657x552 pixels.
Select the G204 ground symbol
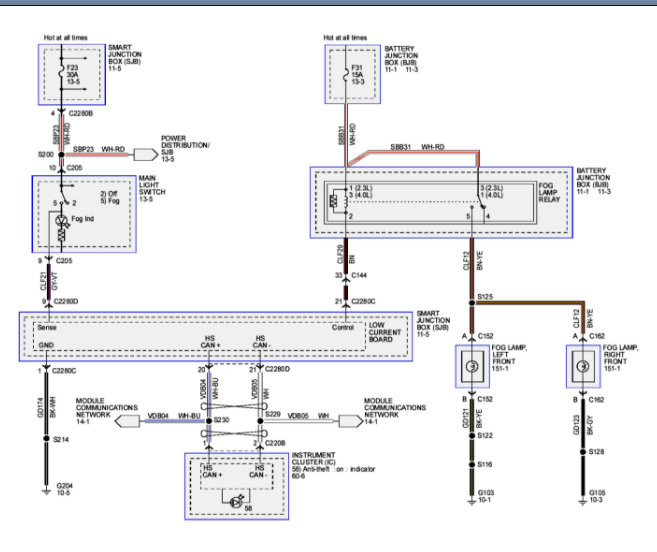pos(45,490)
